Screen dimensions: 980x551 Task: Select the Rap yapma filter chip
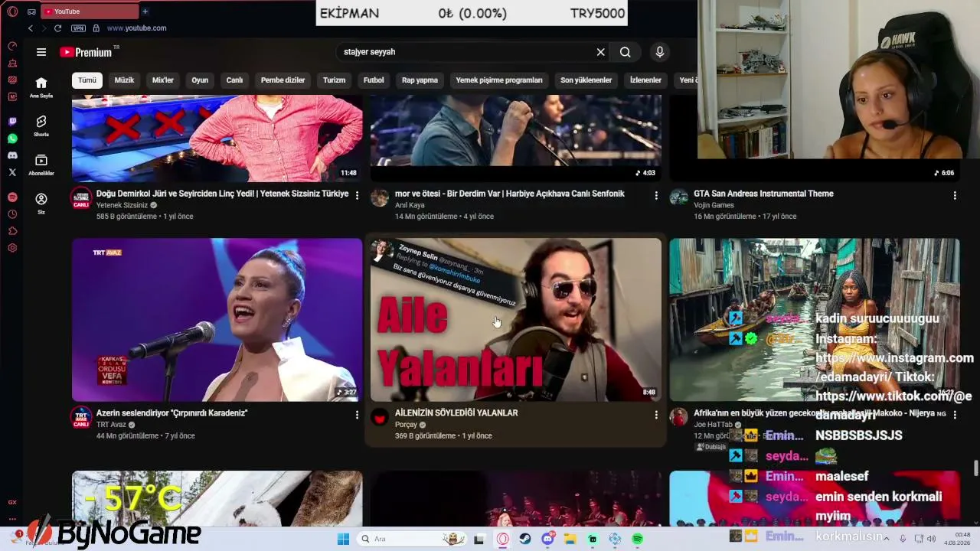click(420, 80)
